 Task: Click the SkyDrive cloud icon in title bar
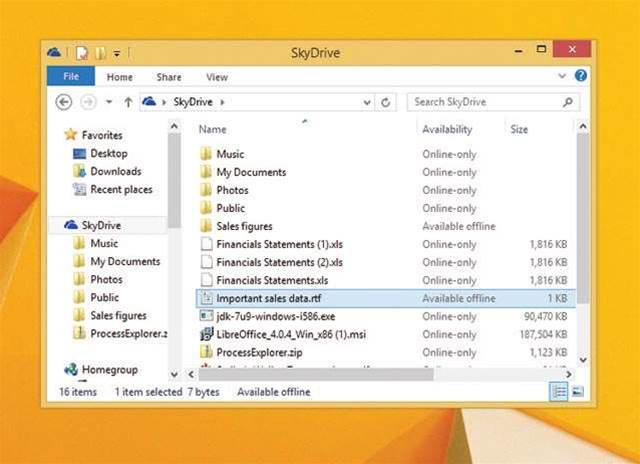pos(54,53)
